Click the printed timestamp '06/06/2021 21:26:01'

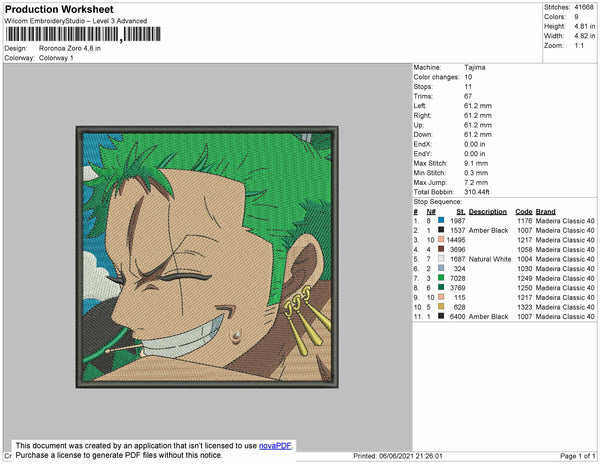411,456
